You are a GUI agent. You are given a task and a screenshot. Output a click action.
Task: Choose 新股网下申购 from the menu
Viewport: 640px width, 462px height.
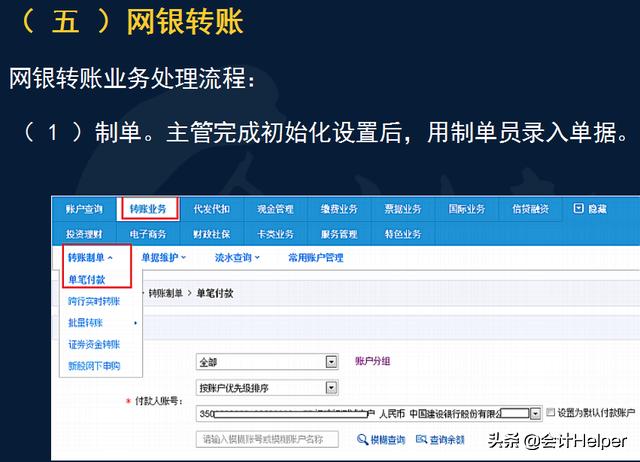point(94,366)
